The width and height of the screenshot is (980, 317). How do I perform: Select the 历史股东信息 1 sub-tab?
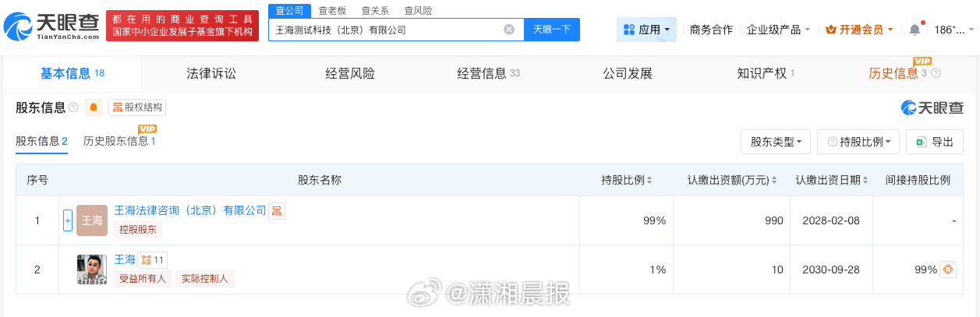tap(120, 141)
